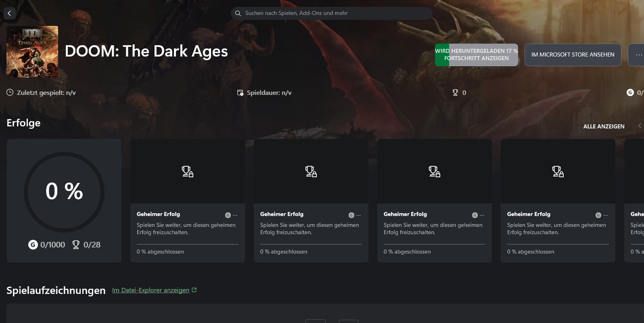Click the progress bar on the third achievement card
Image resolution: width=644 pixels, height=323 pixels.
435,244
